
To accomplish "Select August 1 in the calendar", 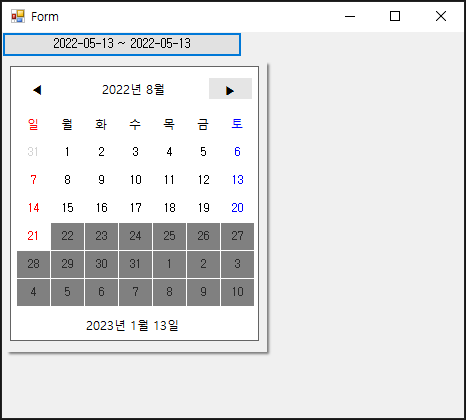I will coord(67,152).
